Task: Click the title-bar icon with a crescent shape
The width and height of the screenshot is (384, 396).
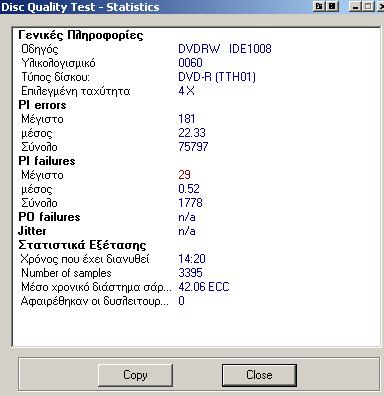Action: (x=319, y=6)
